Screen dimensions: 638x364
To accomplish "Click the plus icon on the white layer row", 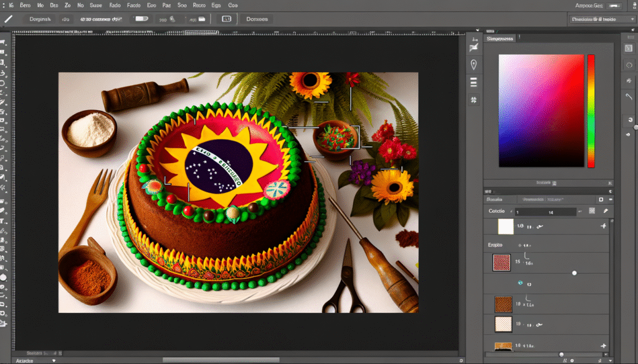I will point(603,226).
